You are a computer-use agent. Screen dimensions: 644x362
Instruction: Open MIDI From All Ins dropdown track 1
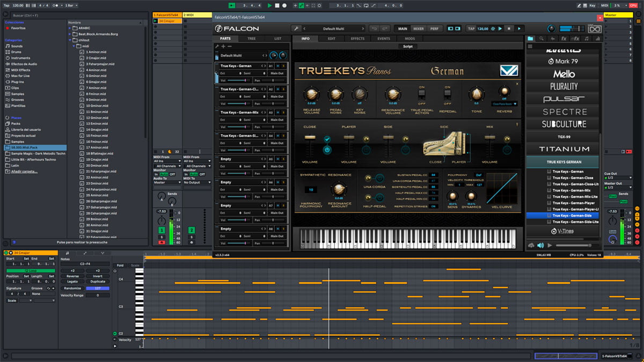(167, 161)
